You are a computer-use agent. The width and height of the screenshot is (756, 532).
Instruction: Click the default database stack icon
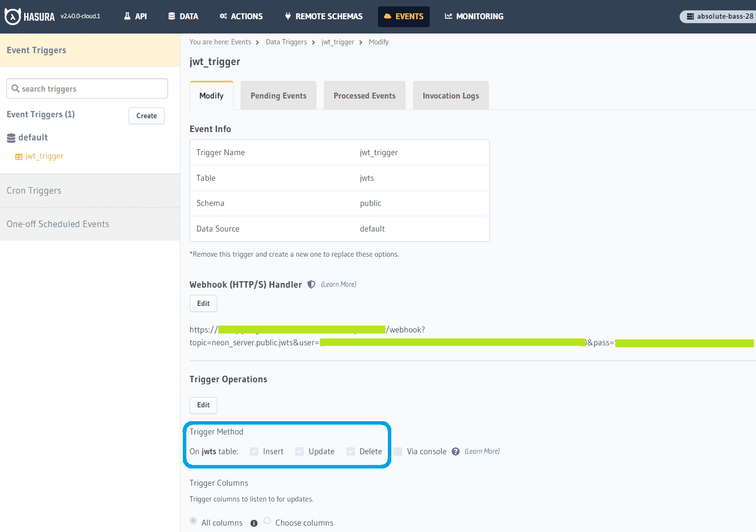[11, 138]
